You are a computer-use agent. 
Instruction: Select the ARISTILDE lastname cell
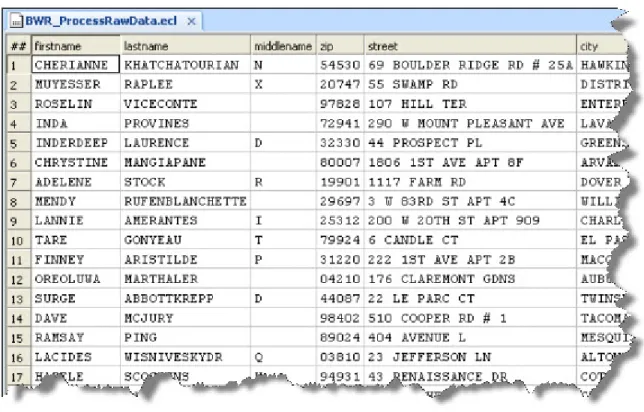[x=186, y=260]
